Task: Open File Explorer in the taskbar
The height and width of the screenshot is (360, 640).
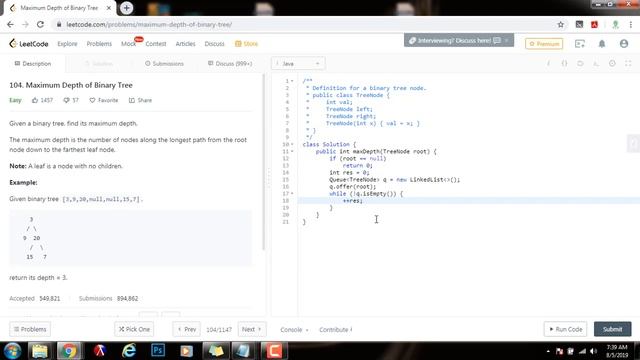Action: tap(40, 351)
